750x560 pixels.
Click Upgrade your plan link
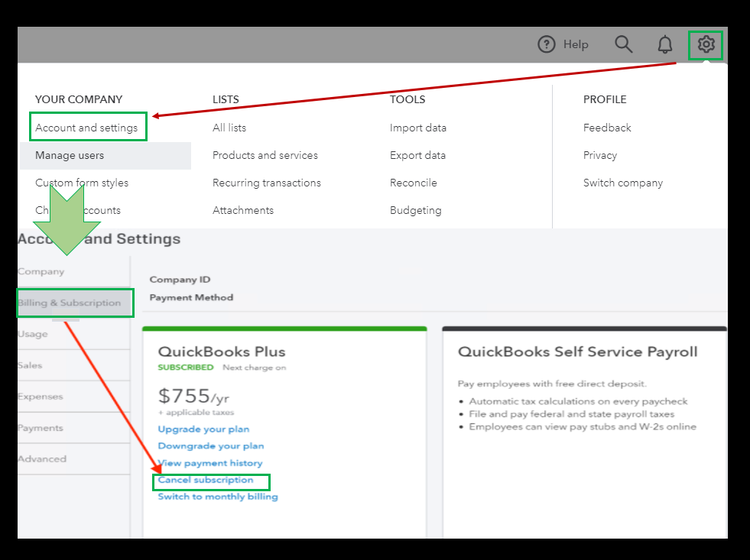click(x=204, y=429)
